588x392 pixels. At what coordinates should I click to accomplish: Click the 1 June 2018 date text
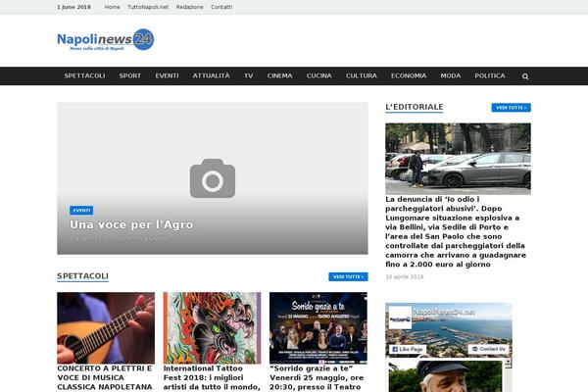(x=73, y=7)
